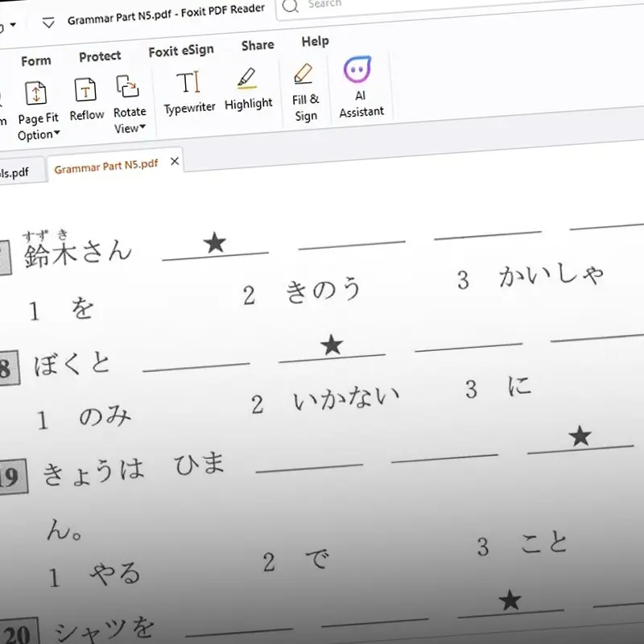Open the Customize Quick Access Toolbar arrow

(48, 23)
